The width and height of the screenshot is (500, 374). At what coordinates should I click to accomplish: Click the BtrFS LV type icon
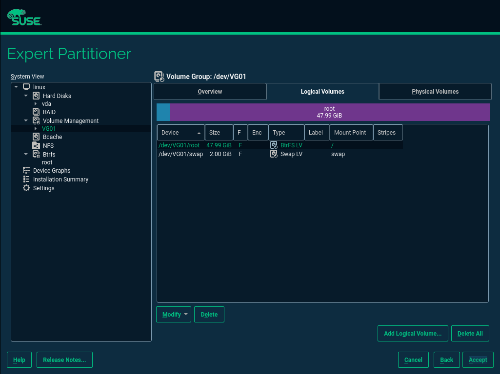point(274,145)
